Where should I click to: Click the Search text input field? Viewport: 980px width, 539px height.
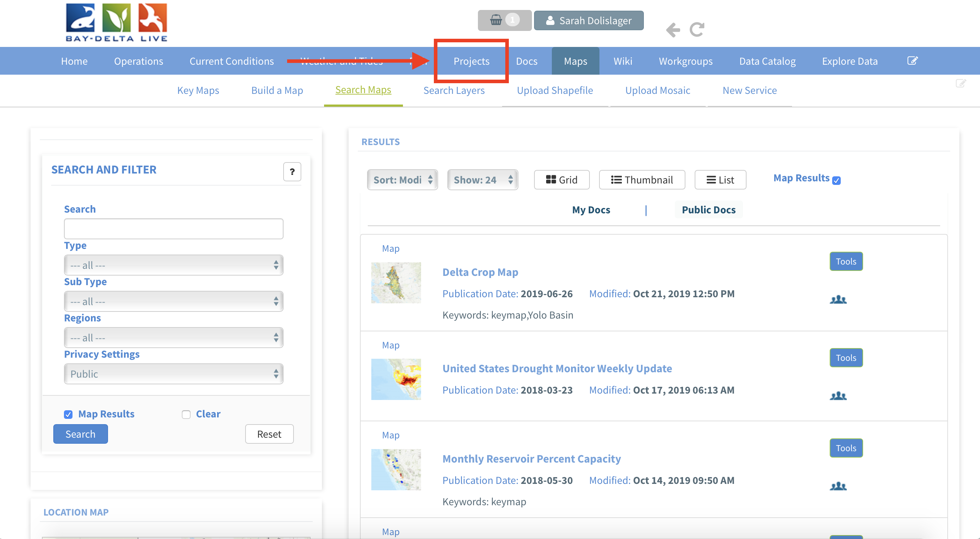(173, 229)
